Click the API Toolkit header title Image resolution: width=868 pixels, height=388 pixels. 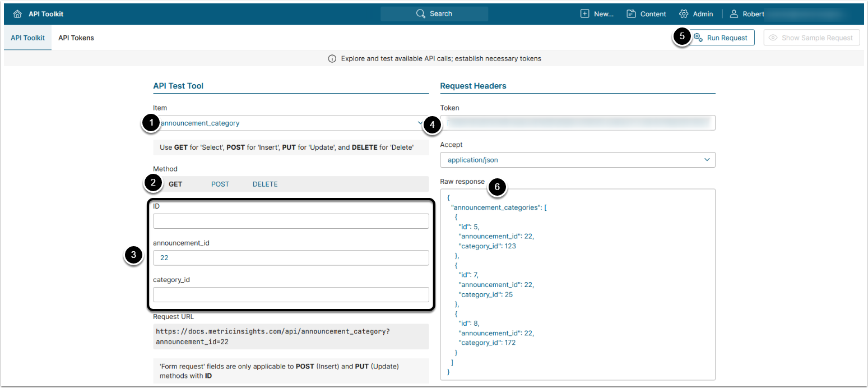(46, 14)
